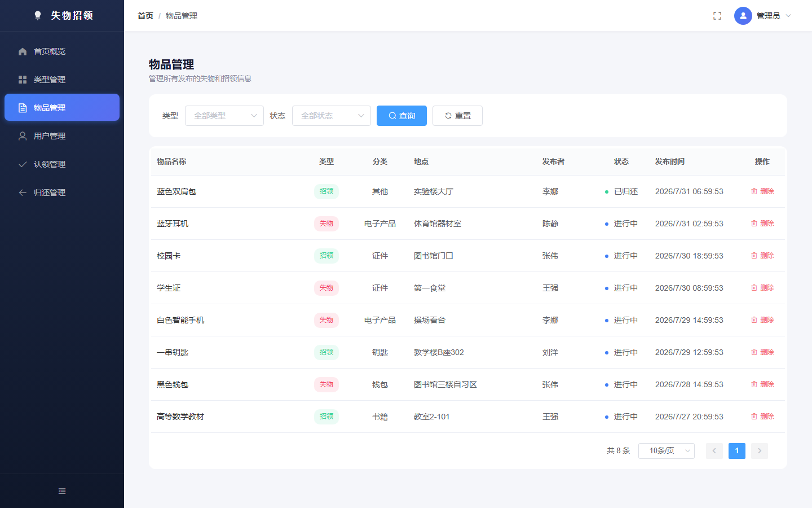Go to next page arrow
This screenshot has height=508, width=812.
pos(760,450)
